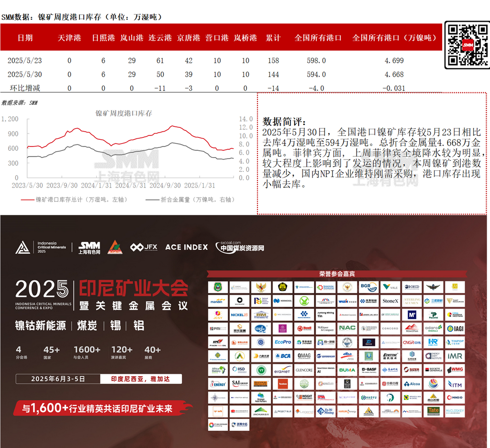
Task: Click the red 与1,600+行业精英共话印尼矿业未来 banner
Action: click(102, 408)
